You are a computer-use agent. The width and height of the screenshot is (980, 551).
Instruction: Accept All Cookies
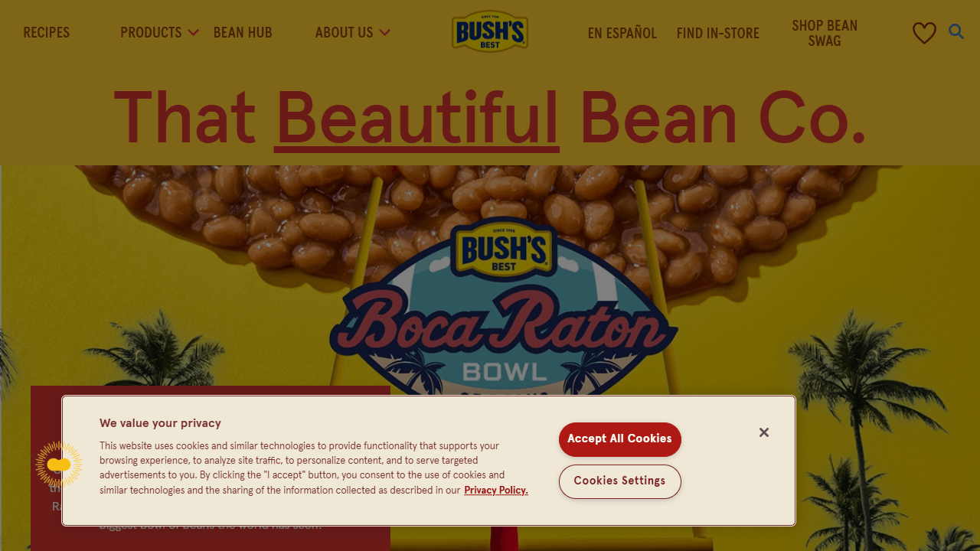click(619, 439)
